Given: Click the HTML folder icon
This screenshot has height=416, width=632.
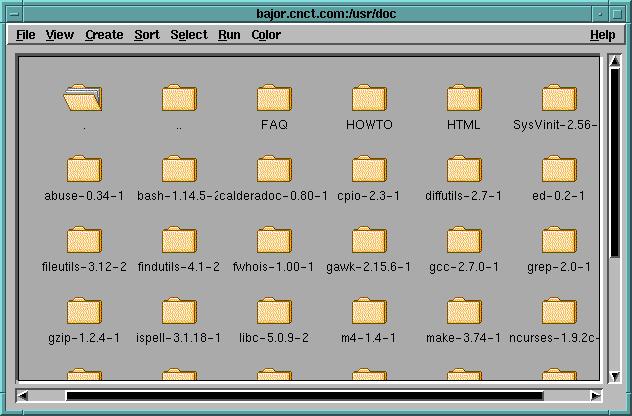Looking at the screenshot, I should (x=464, y=99).
